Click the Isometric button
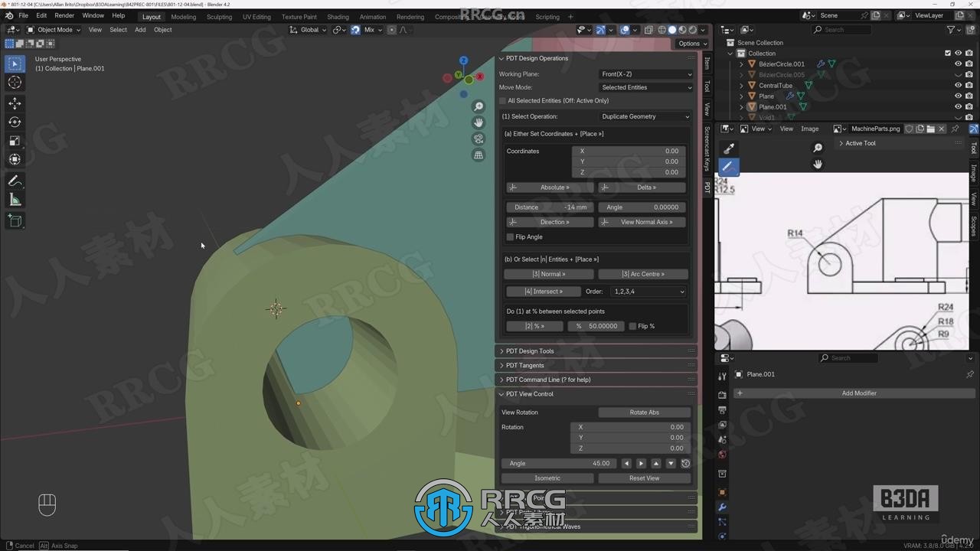Screen dimensions: 980x551 547,478
